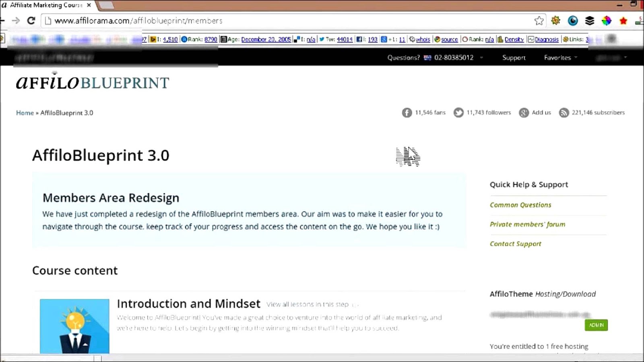This screenshot has width=644, height=362.
Task: Click the Google Plus Add us icon
Action: (x=524, y=113)
